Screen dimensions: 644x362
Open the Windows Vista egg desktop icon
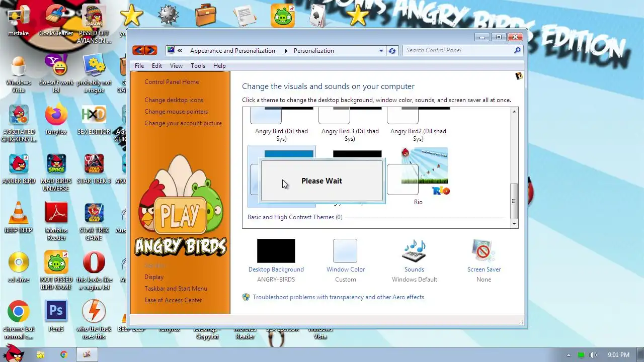pyautogui.click(x=18, y=73)
